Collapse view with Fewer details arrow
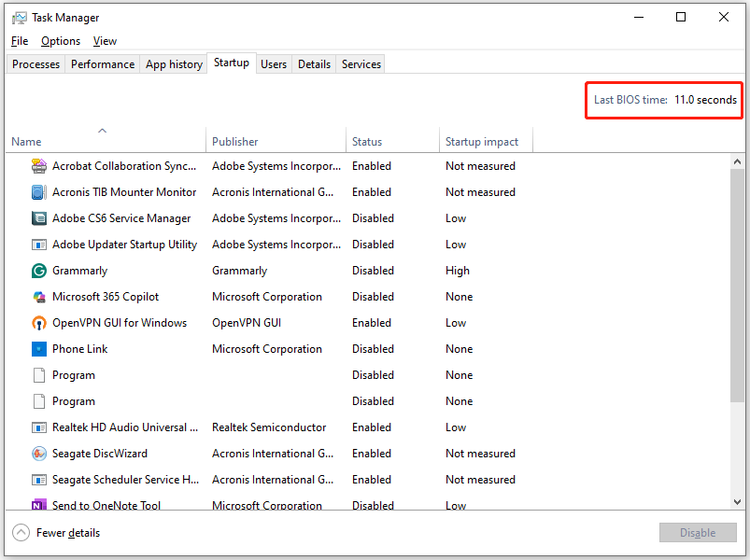Screen dimensions: 750x560 pos(21,533)
